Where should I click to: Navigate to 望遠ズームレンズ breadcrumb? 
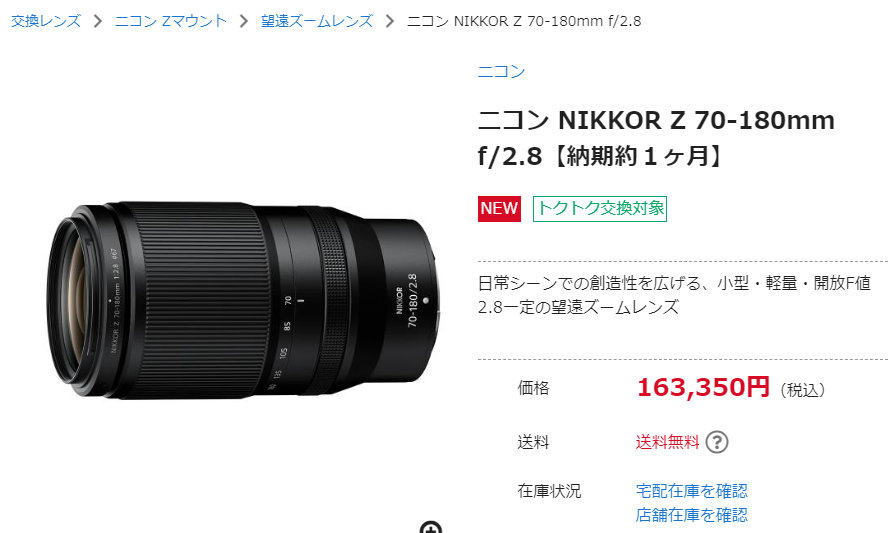pyautogui.click(x=317, y=22)
